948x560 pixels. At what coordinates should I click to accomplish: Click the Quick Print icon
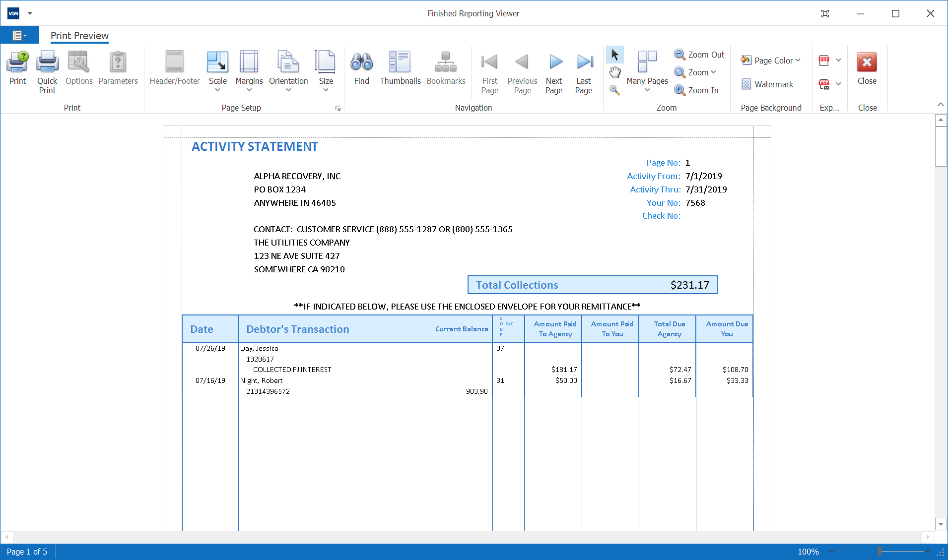pos(47,72)
